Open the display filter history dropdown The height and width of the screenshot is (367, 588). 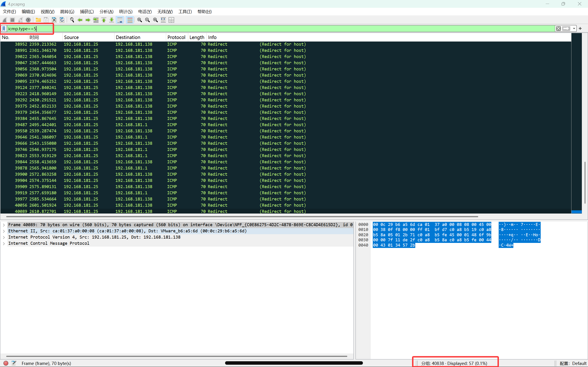574,29
